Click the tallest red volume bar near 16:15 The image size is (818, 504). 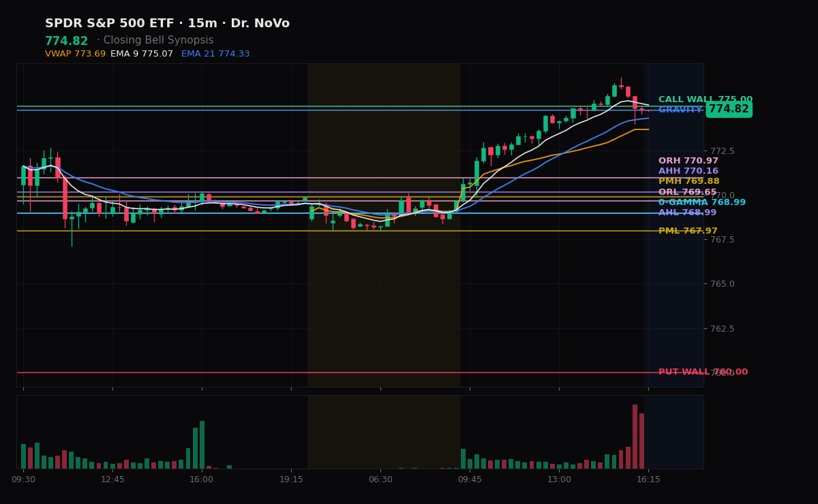pyautogui.click(x=635, y=437)
